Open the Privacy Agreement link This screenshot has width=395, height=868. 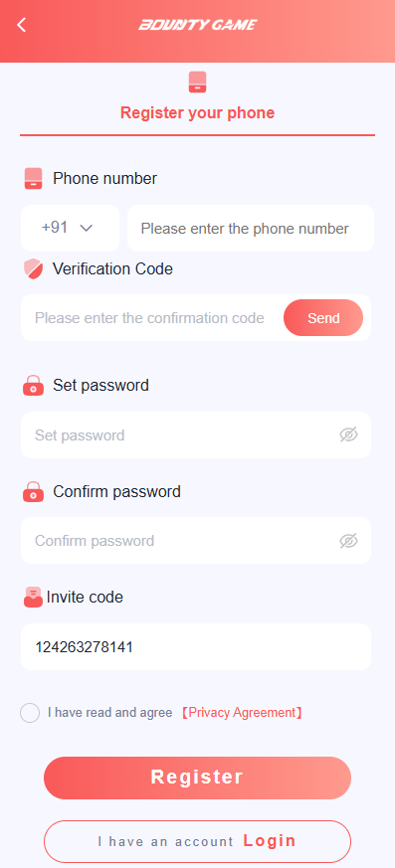tap(242, 713)
